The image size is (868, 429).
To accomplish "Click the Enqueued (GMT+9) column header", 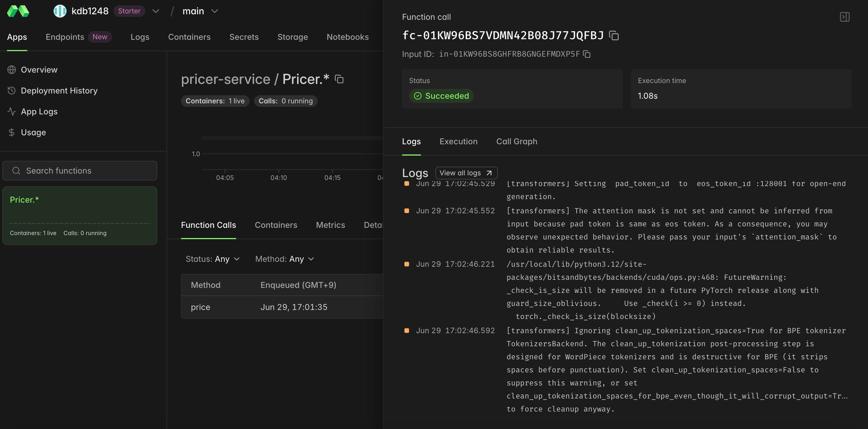I will coord(298,285).
